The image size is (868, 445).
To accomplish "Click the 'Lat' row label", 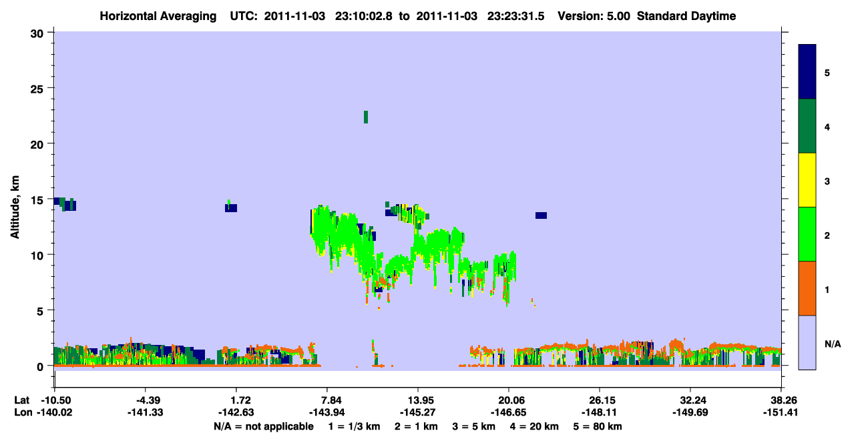I will (x=22, y=400).
